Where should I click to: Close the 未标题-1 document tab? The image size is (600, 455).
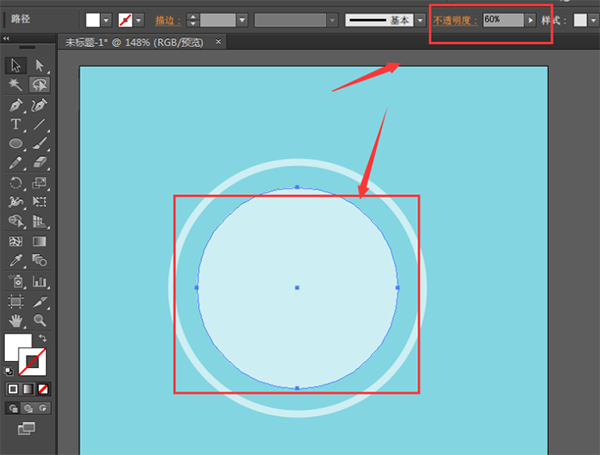coord(218,41)
